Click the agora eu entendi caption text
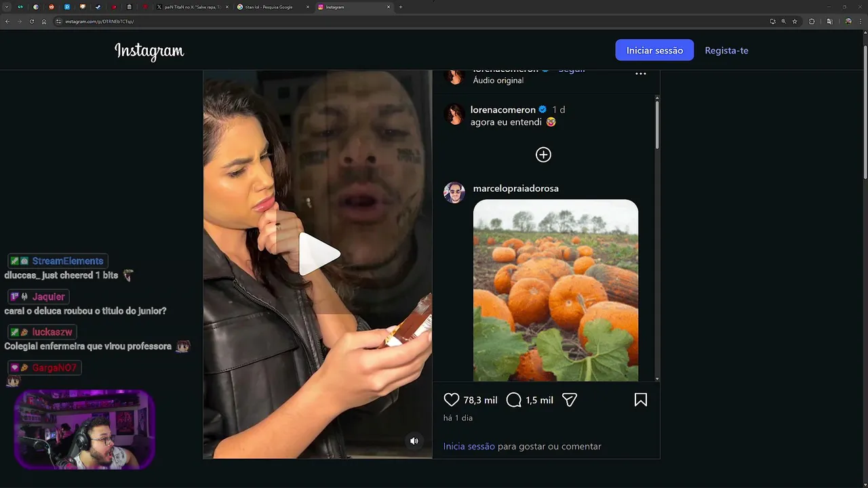The height and width of the screenshot is (488, 868). (x=506, y=122)
